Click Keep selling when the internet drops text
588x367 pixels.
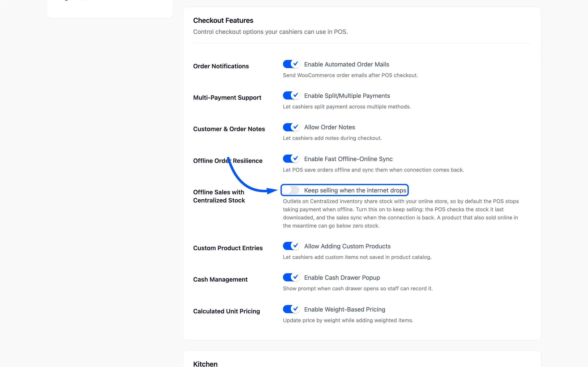[x=355, y=190]
